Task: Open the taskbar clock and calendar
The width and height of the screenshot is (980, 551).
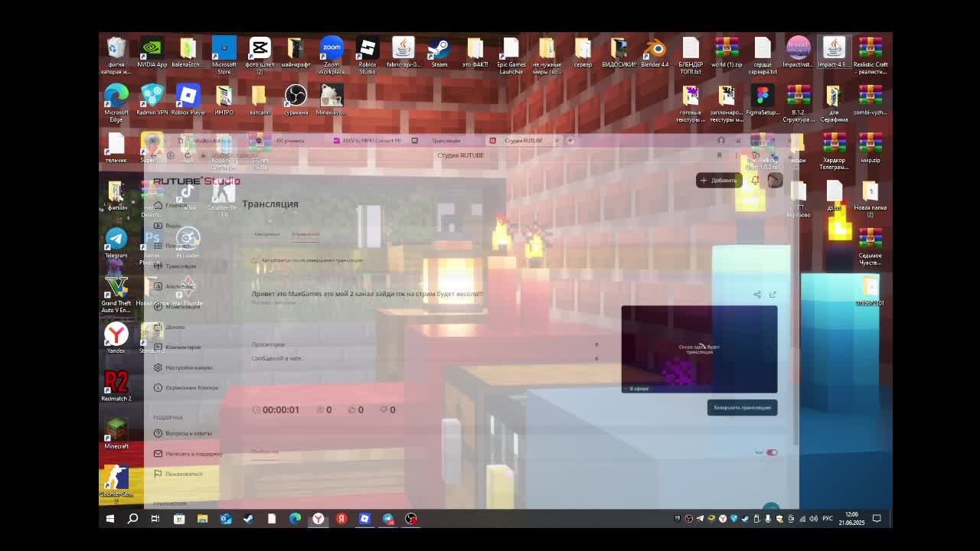Action: tap(852, 518)
